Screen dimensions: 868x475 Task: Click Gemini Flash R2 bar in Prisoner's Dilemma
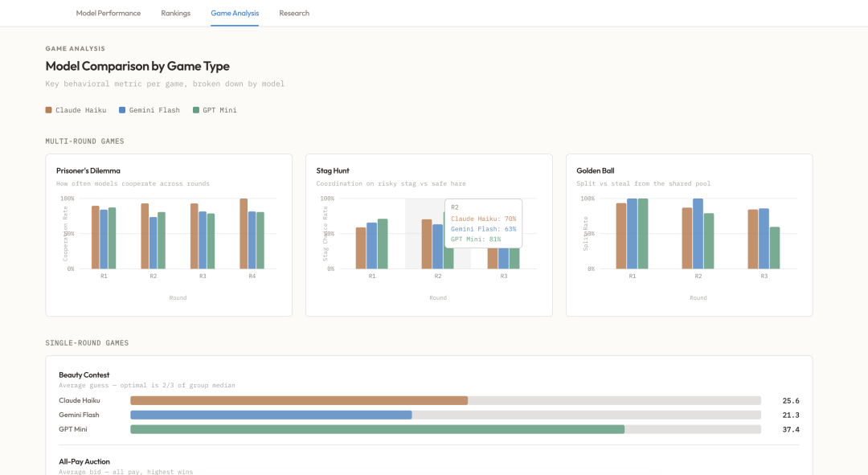(154, 243)
